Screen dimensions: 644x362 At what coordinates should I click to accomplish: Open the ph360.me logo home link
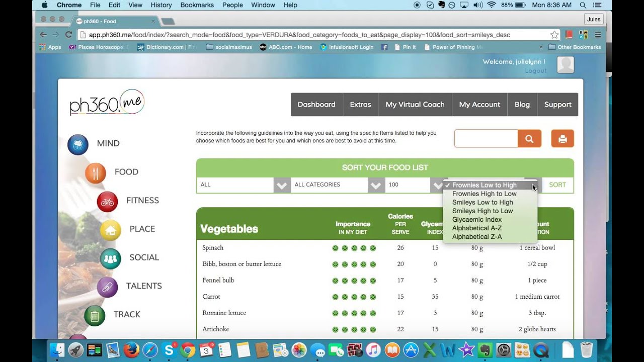click(107, 103)
